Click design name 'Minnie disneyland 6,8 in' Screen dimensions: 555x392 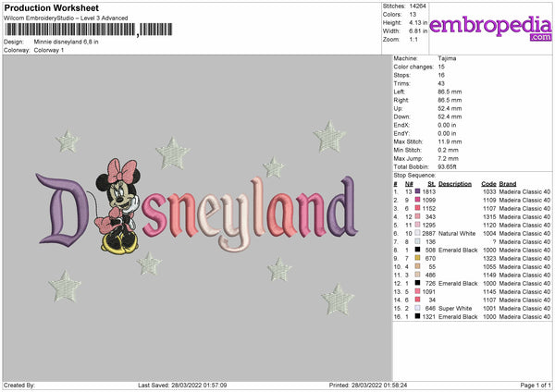pos(67,42)
